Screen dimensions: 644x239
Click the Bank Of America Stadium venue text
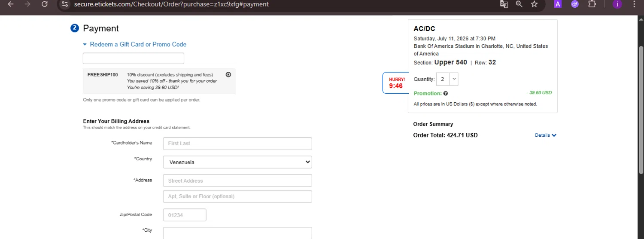point(481,50)
